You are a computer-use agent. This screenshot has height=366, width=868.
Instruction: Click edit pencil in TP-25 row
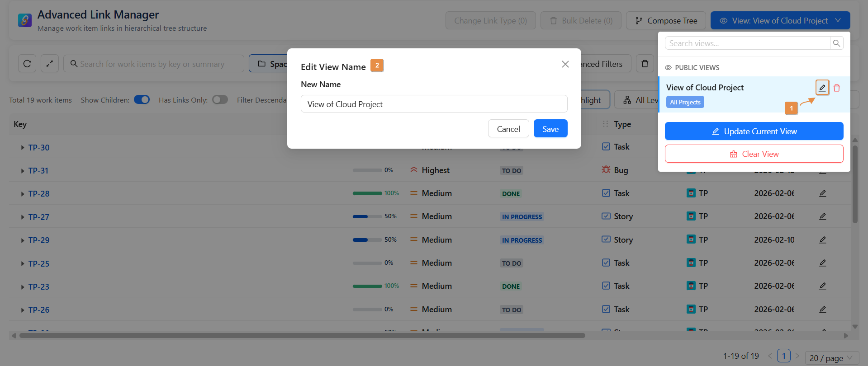(x=823, y=263)
